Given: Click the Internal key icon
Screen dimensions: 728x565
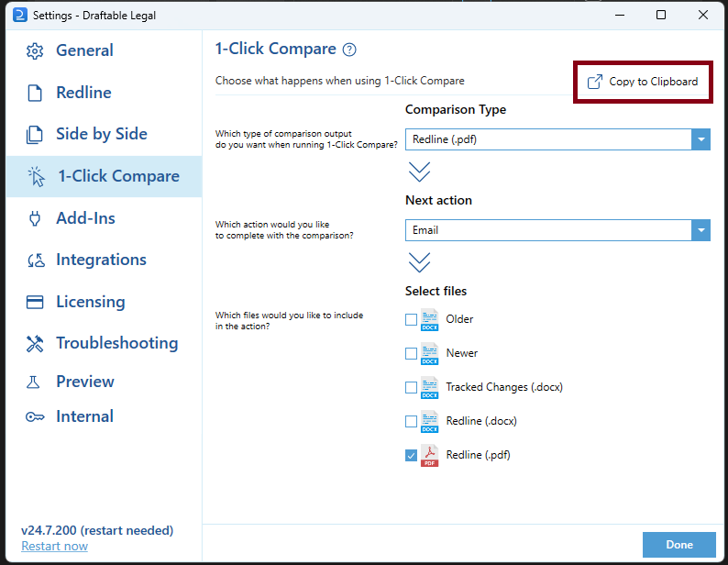Looking at the screenshot, I should click(x=35, y=416).
